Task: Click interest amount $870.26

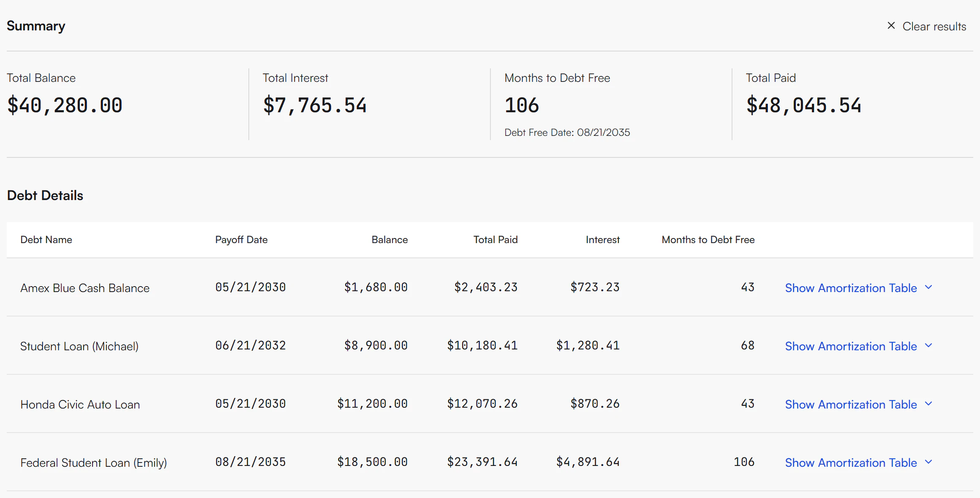Action: pyautogui.click(x=595, y=404)
